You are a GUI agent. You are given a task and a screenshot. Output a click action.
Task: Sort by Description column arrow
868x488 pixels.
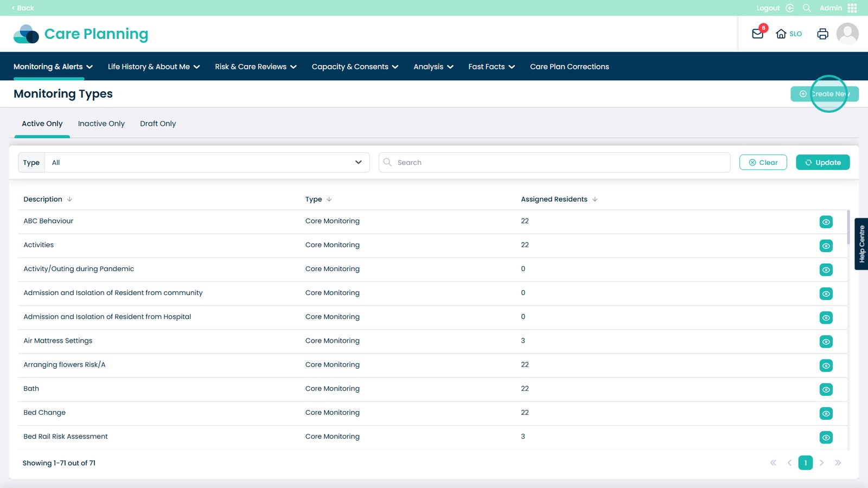69,200
